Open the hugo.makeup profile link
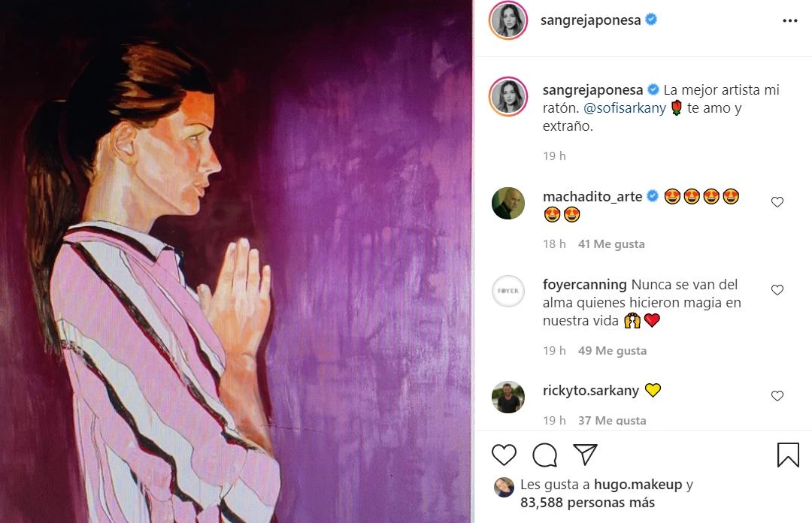812x523 pixels. click(x=638, y=485)
